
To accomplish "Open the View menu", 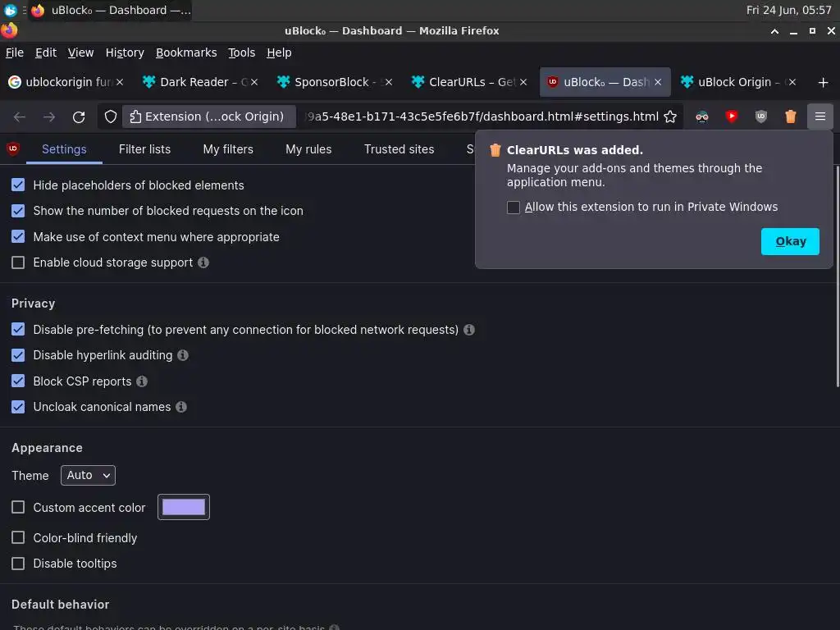I will (80, 52).
